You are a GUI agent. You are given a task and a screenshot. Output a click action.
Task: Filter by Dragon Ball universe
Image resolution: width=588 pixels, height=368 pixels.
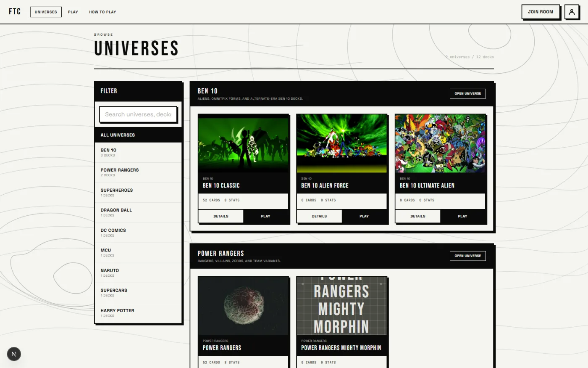click(138, 212)
